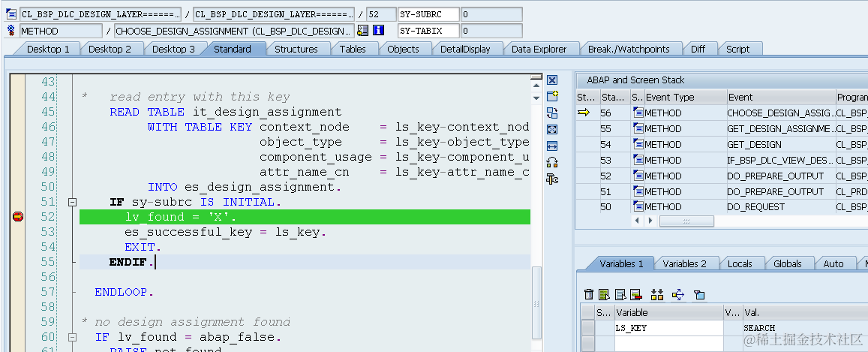Click the tool settings hammer icon

(552, 179)
